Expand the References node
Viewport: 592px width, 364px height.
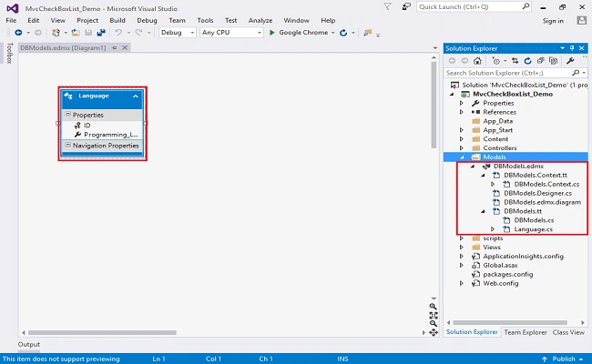point(462,112)
